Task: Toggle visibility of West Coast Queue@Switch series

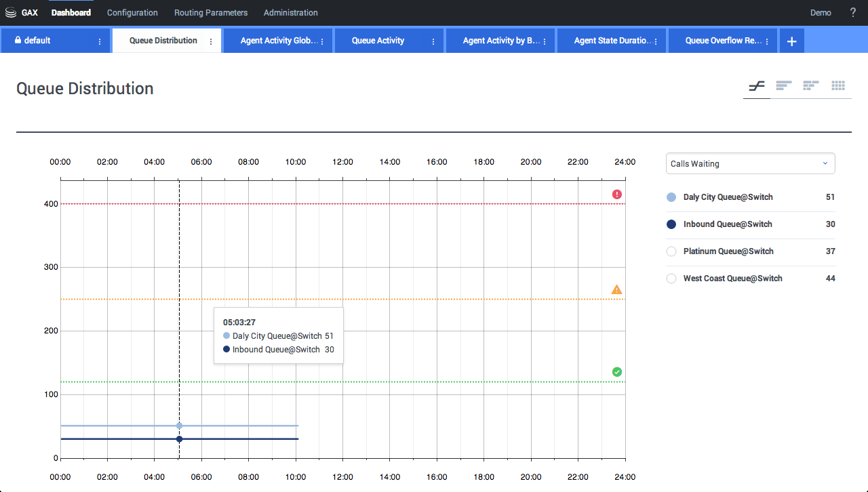Action: coord(671,278)
